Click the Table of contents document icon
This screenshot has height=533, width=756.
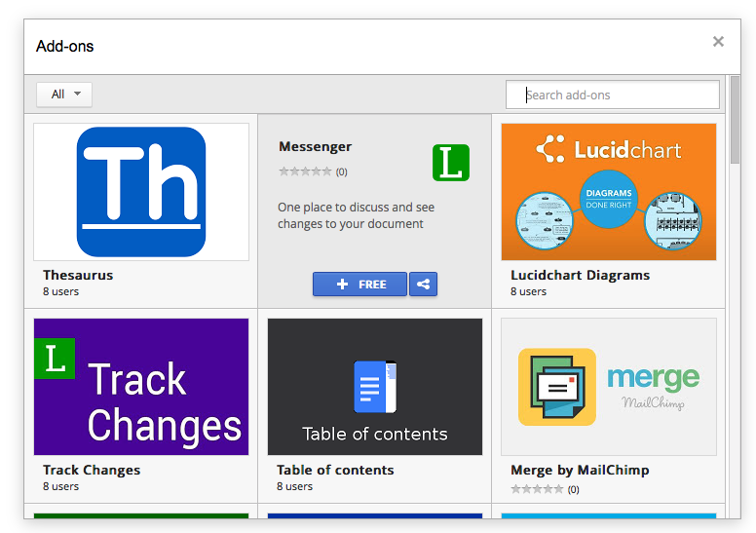tap(375, 386)
